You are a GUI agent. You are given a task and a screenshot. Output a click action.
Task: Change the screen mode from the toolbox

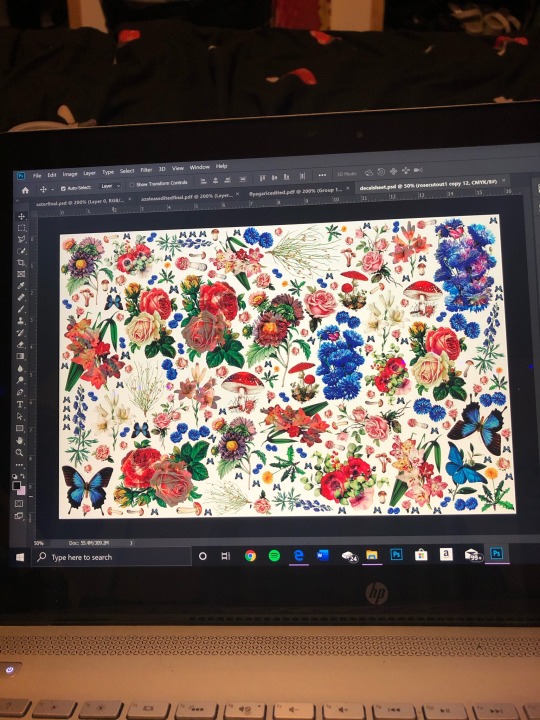point(19,516)
